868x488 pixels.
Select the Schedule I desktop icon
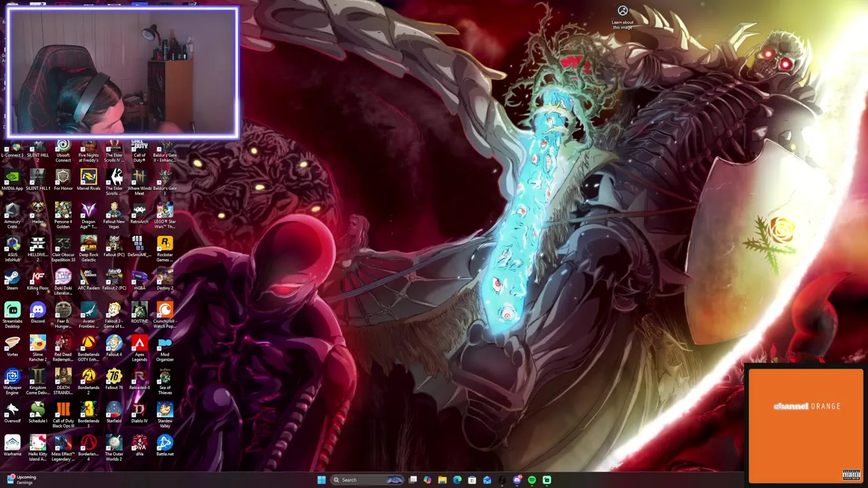(x=37, y=413)
